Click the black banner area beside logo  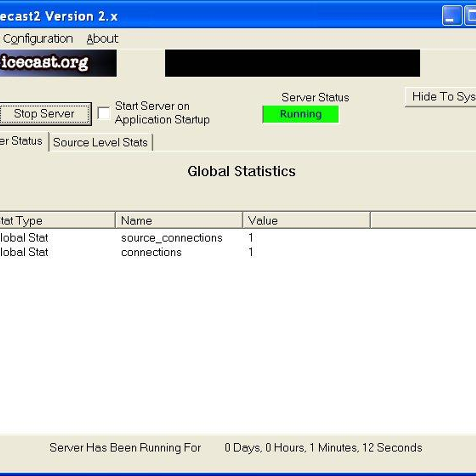coord(292,63)
